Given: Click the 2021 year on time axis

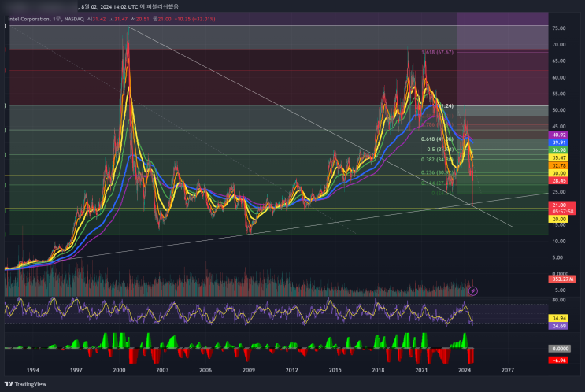Looking at the screenshot, I should pos(421,370).
